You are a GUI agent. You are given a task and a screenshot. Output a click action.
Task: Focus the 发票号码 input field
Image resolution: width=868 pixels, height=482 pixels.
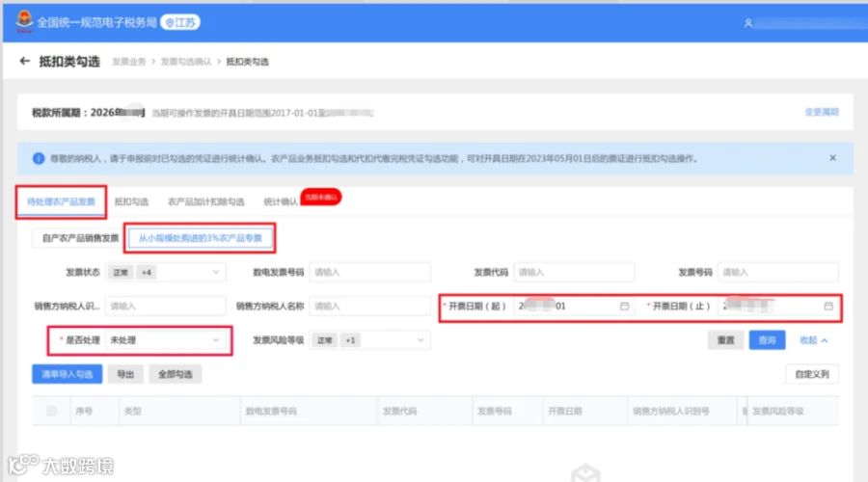[x=777, y=272]
